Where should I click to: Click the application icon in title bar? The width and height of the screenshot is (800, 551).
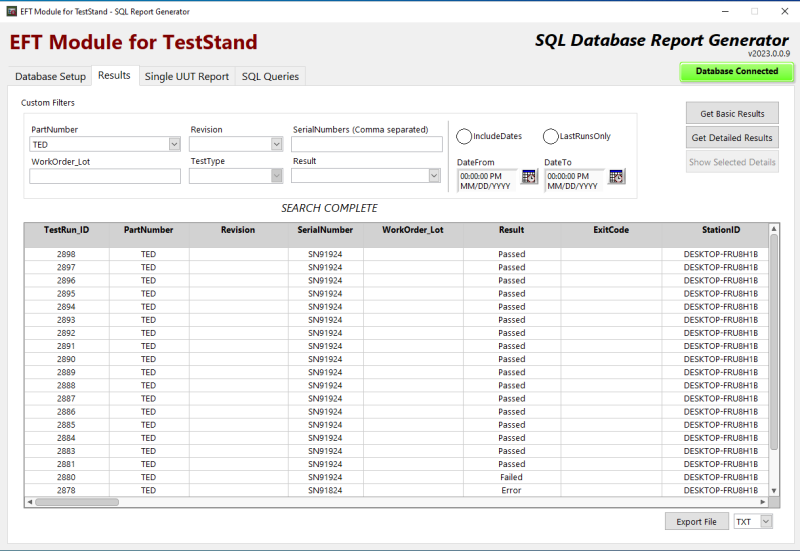(11, 11)
